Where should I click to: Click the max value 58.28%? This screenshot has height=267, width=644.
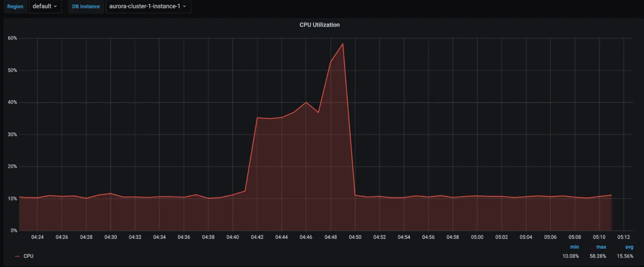[598, 256]
